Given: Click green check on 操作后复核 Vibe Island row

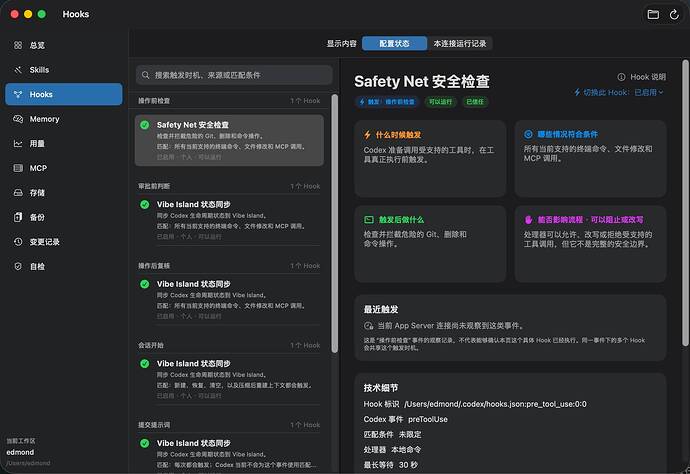Looking at the screenshot, I should [x=144, y=284].
